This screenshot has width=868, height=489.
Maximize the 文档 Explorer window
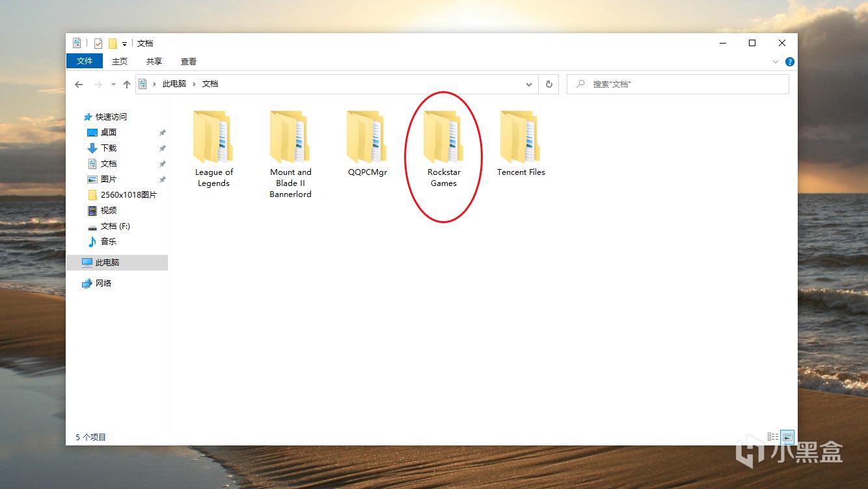[752, 43]
